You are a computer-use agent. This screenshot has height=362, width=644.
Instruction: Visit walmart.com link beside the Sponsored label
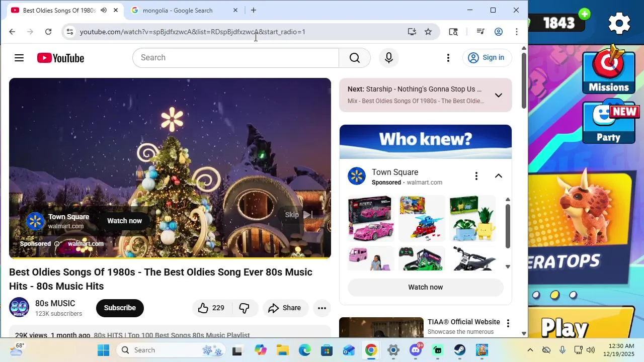pyautogui.click(x=86, y=244)
